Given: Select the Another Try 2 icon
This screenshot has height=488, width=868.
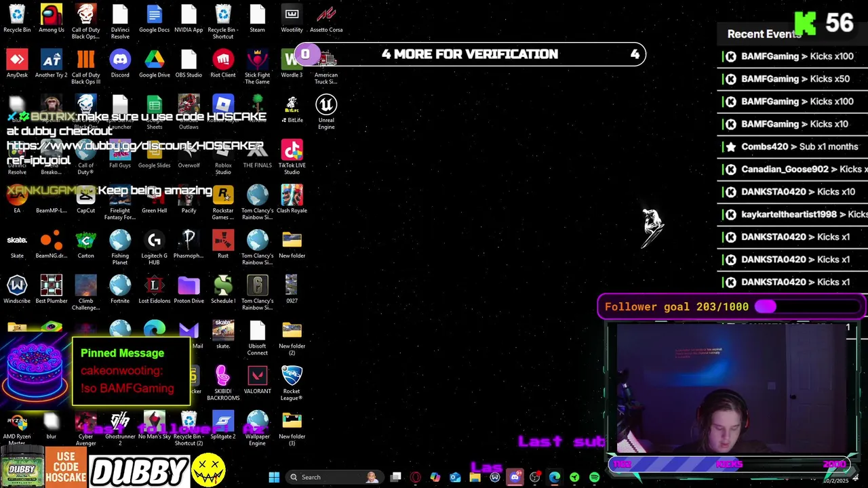Looking at the screenshot, I should tap(52, 64).
